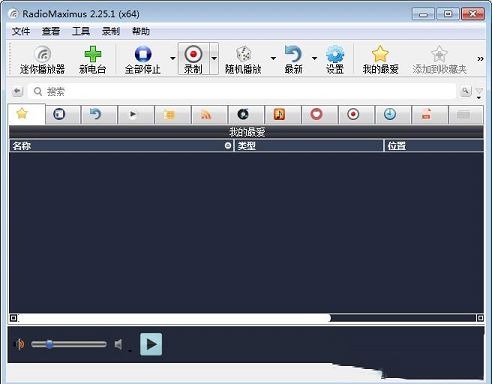Switch to the blue clock scheduler tab

393,115
